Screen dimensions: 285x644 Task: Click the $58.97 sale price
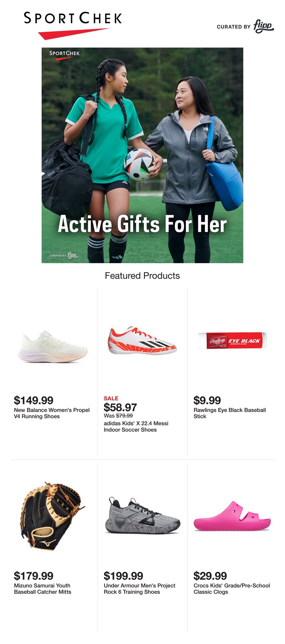[120, 407]
